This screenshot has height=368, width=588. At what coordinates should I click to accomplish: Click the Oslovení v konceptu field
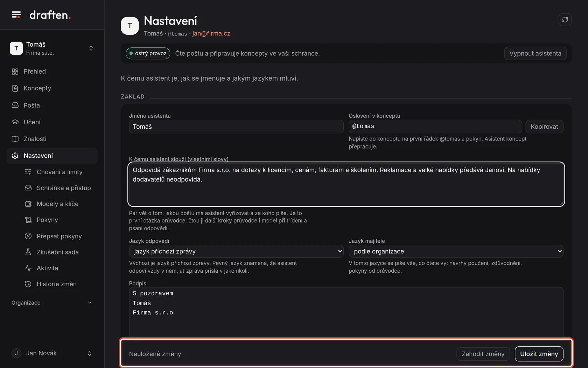coord(435,127)
